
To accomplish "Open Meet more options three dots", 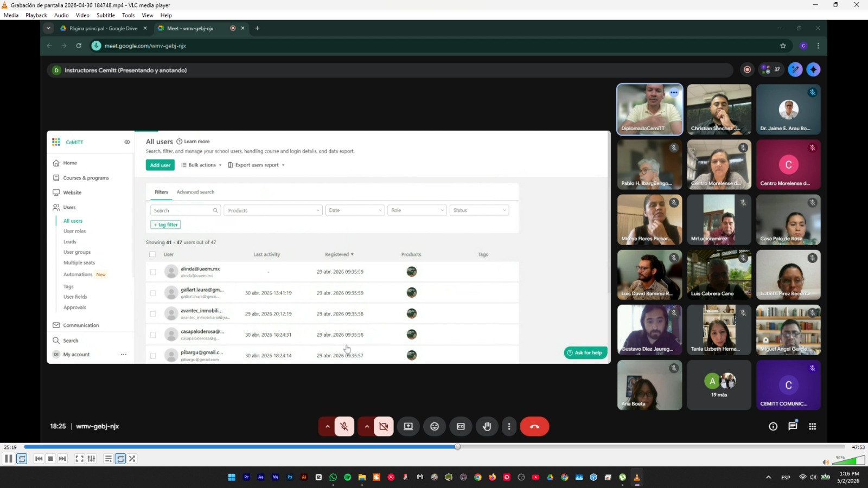I will coord(509,427).
